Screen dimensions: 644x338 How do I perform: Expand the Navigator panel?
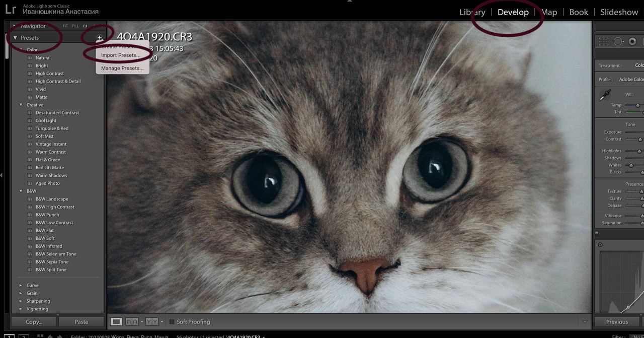point(15,26)
